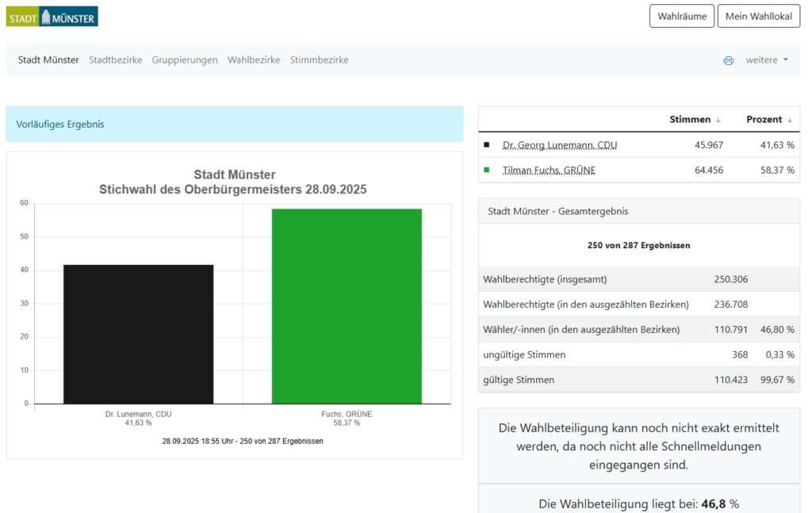Screen dimensions: 812x513
Task: Click the black Lunemann bar in chart
Action: pyautogui.click(x=139, y=334)
